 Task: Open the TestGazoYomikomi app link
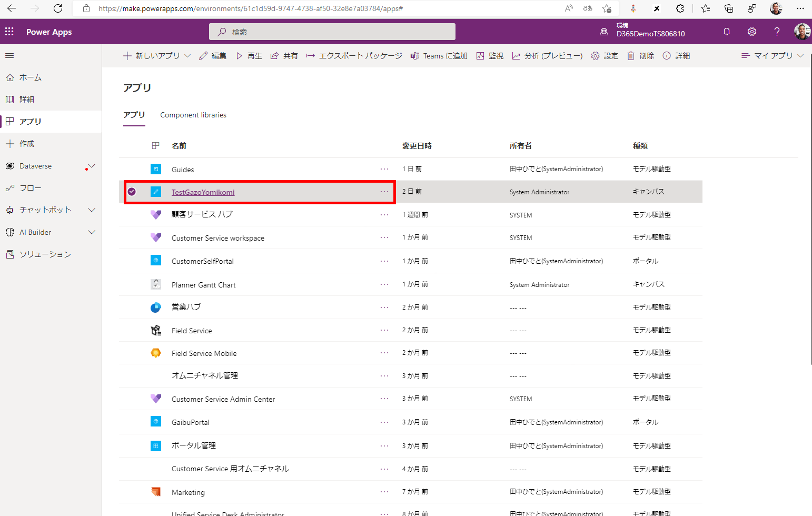point(203,192)
